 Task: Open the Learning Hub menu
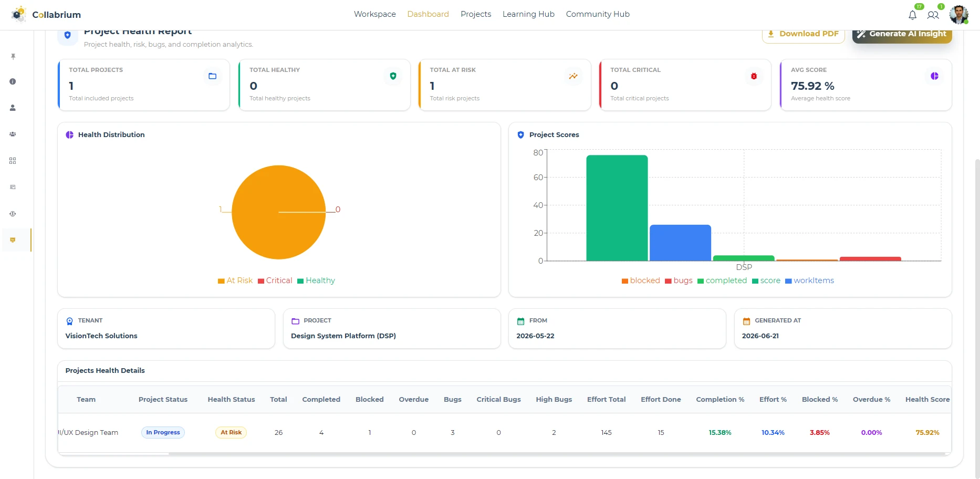(528, 14)
